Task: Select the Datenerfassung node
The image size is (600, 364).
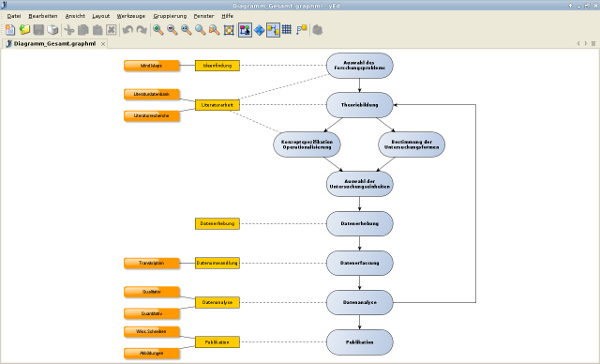Action: coord(359,263)
